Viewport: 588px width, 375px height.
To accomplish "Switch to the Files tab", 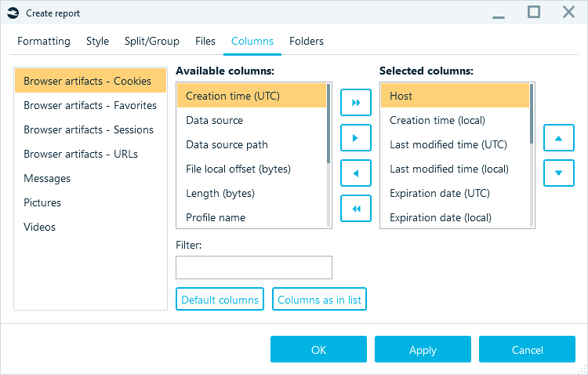I will pos(205,41).
